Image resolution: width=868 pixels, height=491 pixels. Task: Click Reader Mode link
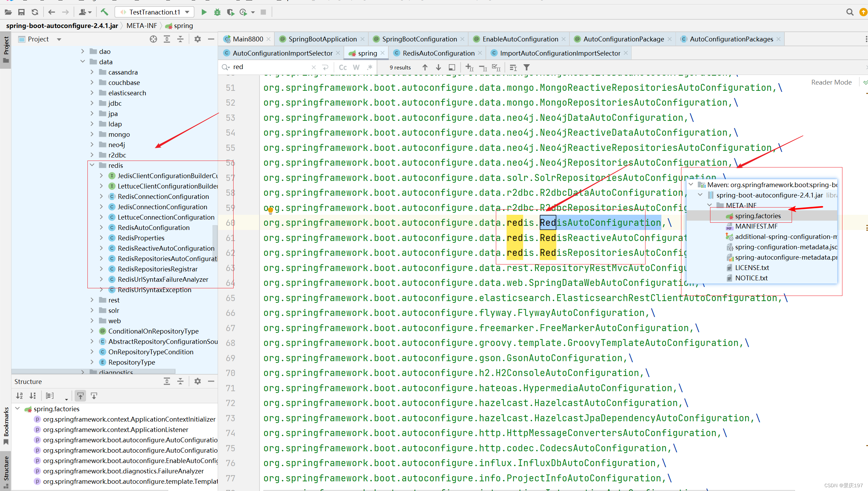point(831,82)
